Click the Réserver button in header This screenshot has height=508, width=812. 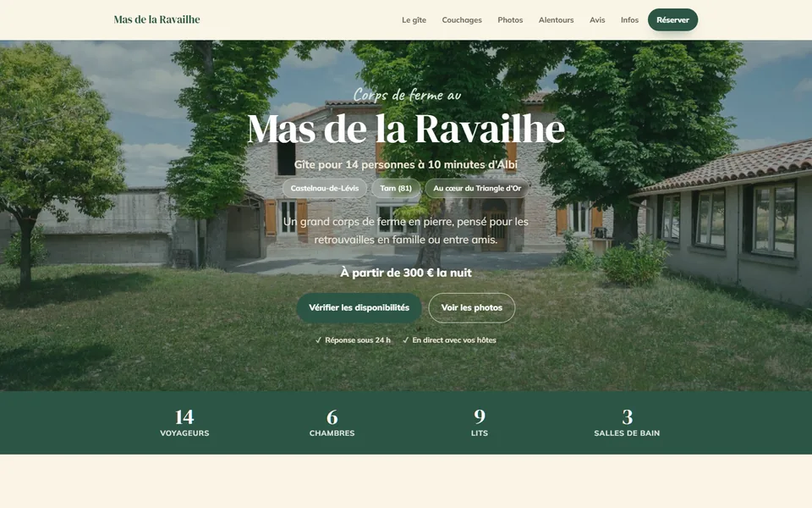point(672,19)
